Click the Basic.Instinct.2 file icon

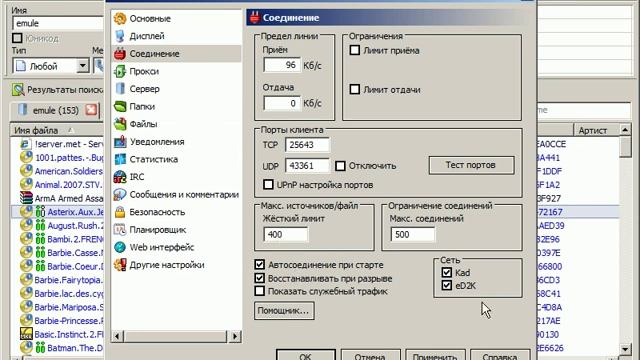[26, 334]
